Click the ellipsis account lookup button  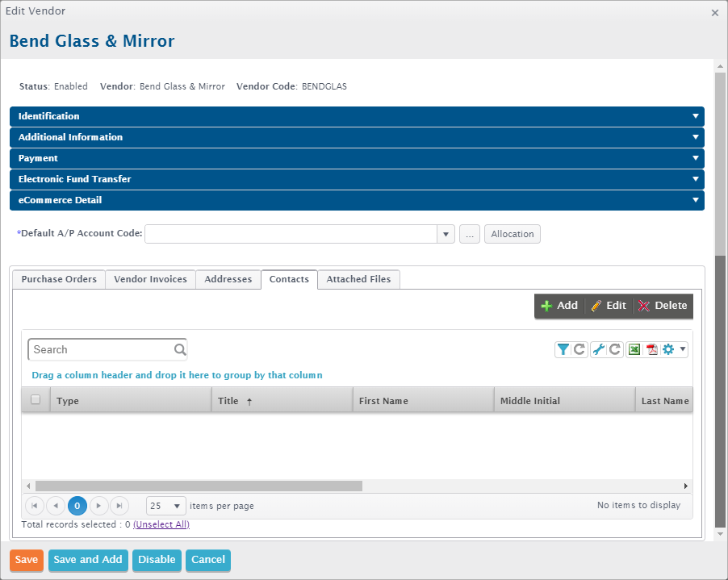click(470, 234)
